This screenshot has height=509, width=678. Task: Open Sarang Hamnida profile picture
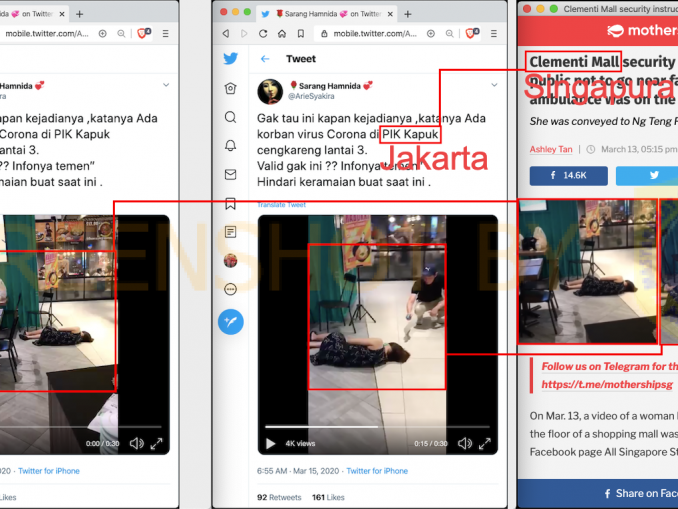tap(270, 91)
